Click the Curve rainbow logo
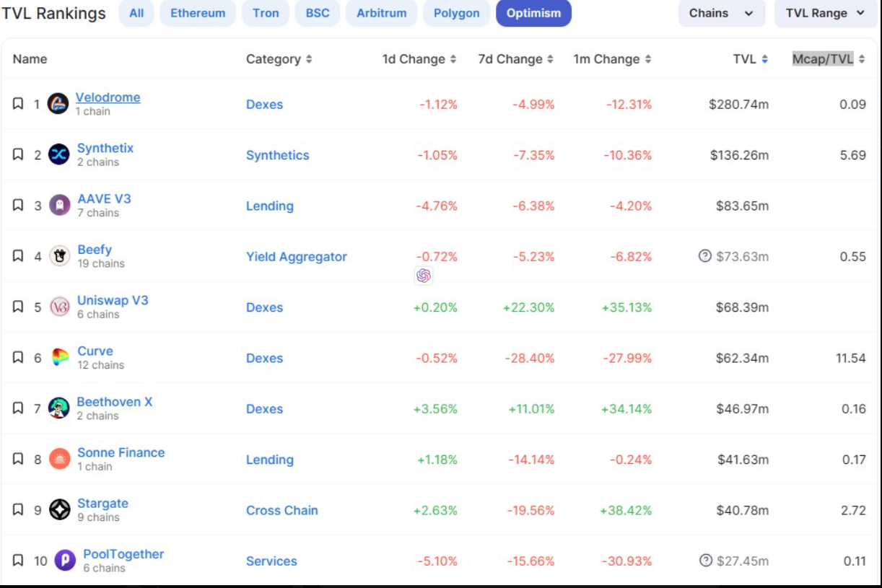 pyautogui.click(x=60, y=358)
